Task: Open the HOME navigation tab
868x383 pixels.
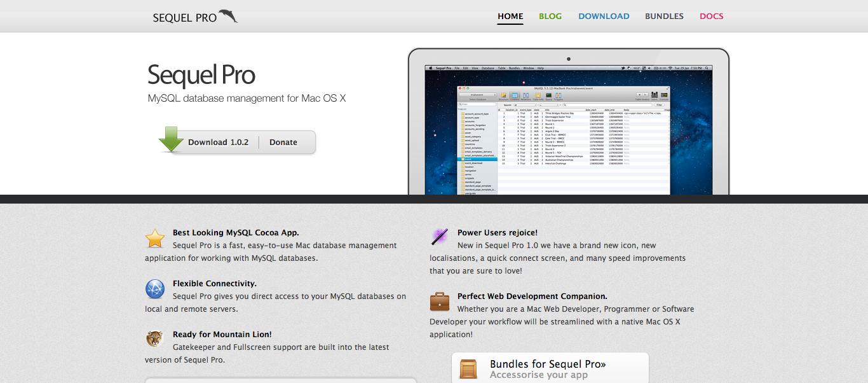Action: click(x=510, y=17)
